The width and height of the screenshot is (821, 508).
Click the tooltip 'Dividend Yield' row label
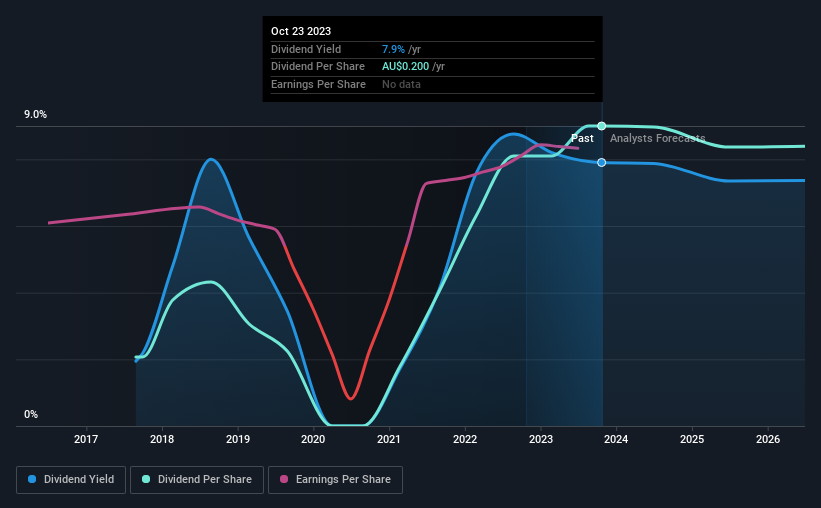tap(306, 49)
